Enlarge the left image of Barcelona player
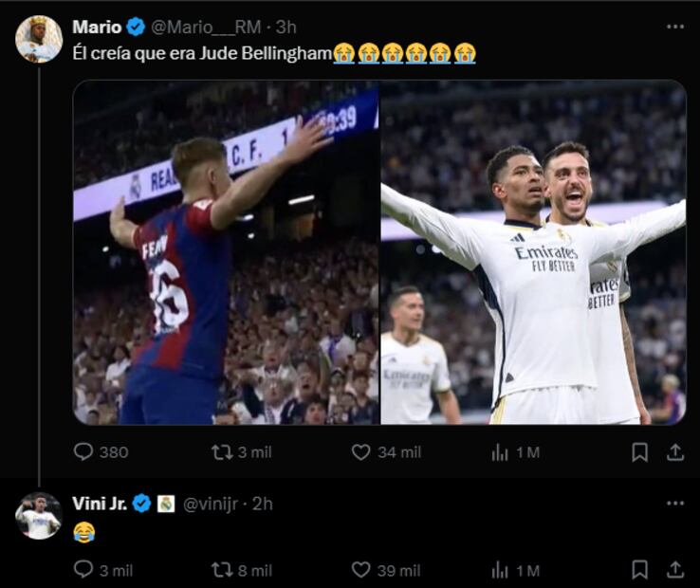 (226, 252)
